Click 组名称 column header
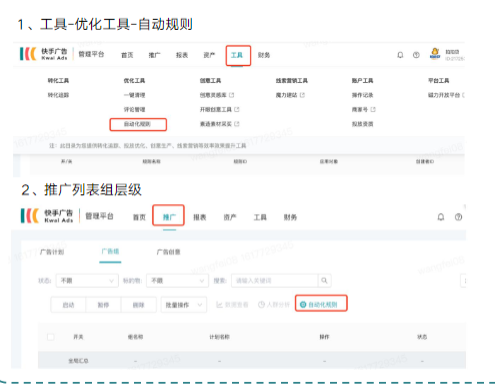495x387 pixels. click(135, 337)
